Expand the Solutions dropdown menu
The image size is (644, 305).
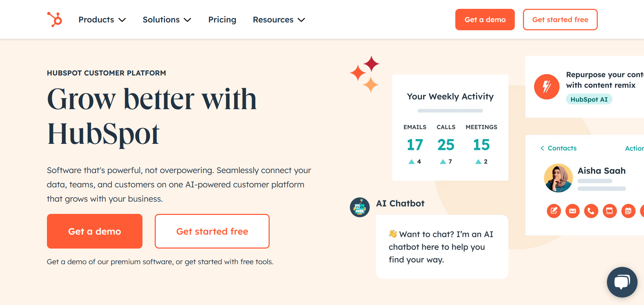pyautogui.click(x=167, y=20)
